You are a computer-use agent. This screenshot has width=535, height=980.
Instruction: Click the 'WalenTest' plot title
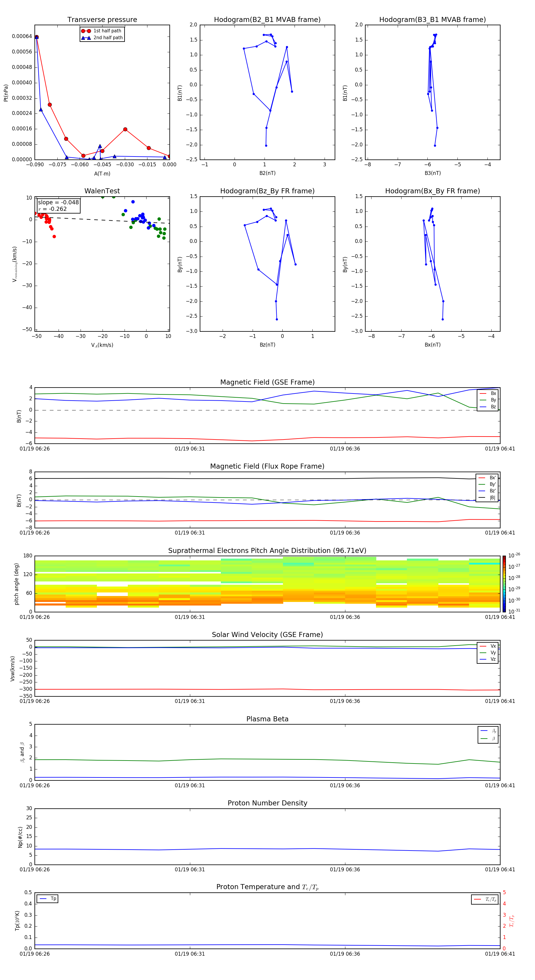pos(102,191)
